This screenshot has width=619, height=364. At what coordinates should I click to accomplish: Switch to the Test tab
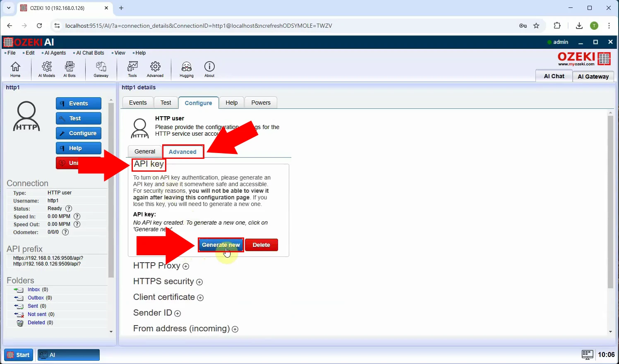(x=166, y=103)
